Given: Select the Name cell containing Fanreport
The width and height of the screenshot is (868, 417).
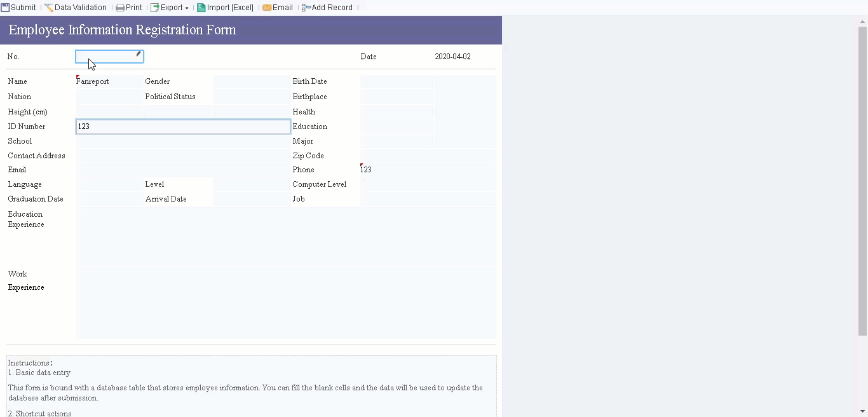Looking at the screenshot, I should (x=109, y=81).
